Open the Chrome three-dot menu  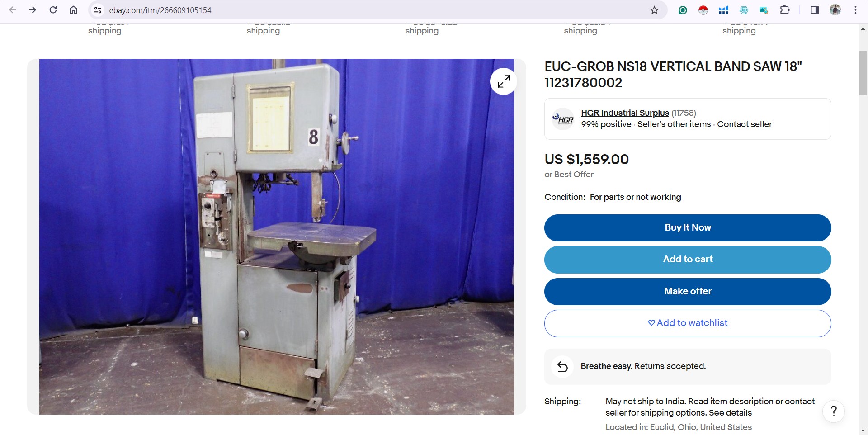pyautogui.click(x=855, y=10)
